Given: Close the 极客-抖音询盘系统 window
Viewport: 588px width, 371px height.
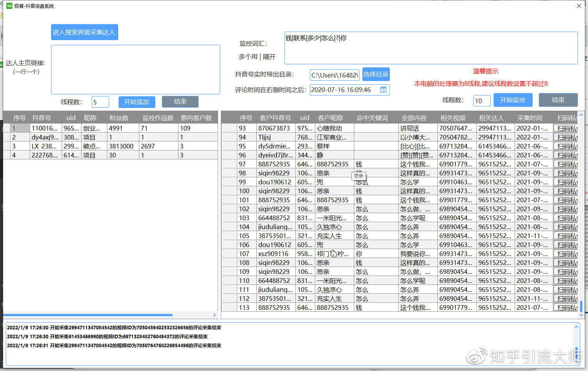Looking at the screenshot, I should [579, 6].
